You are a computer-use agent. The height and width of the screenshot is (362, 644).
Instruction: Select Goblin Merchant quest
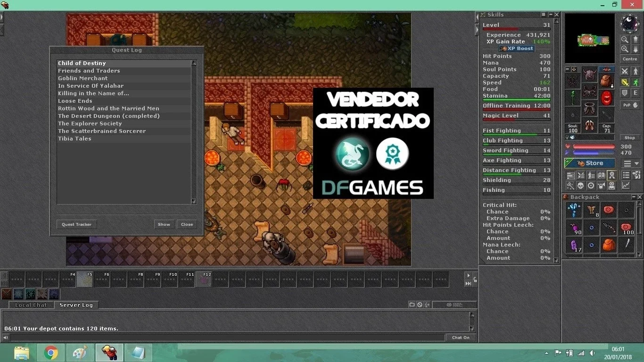pyautogui.click(x=124, y=78)
